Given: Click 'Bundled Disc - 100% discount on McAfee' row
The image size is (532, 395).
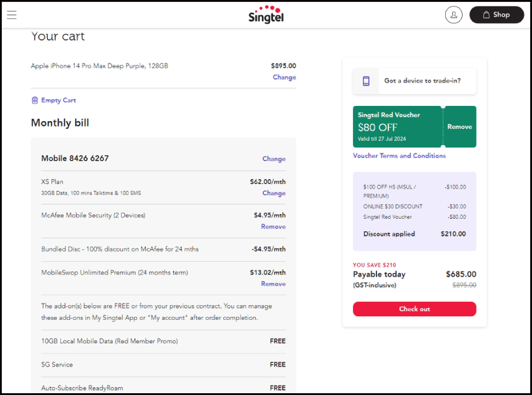Looking at the screenshot, I should pyautogui.click(x=163, y=249).
